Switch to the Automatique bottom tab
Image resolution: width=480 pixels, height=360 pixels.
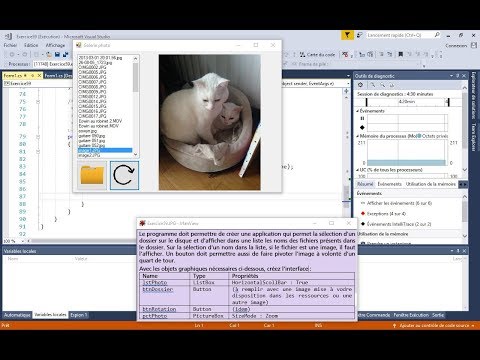(x=17, y=315)
